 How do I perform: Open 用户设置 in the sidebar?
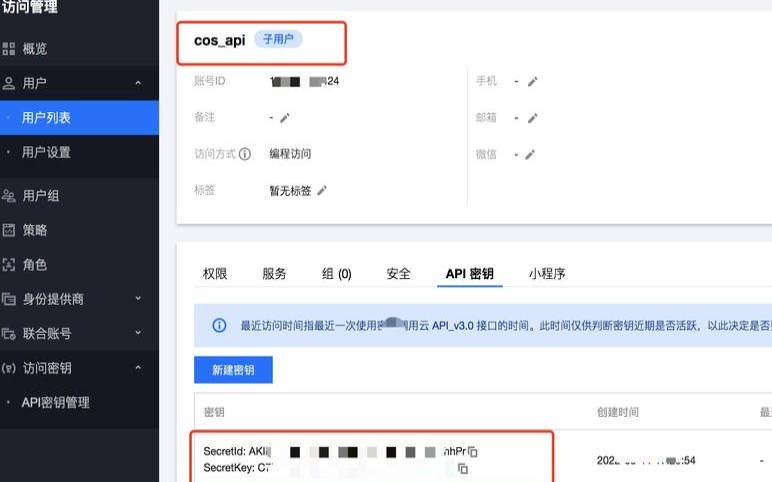click(46, 152)
